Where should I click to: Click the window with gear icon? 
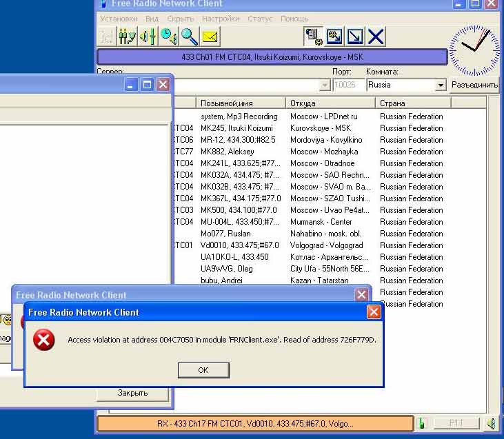tap(334, 37)
